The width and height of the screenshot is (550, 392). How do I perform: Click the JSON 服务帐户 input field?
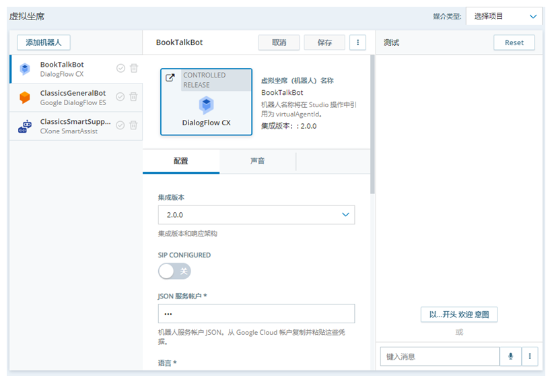(256, 313)
